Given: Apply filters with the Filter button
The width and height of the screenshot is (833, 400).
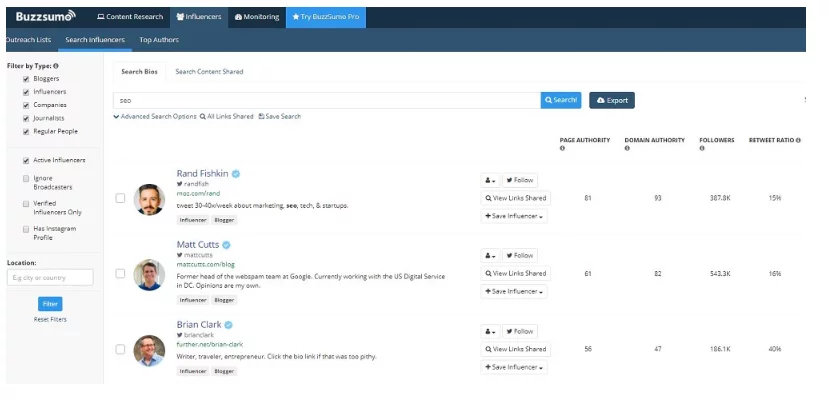Looking at the screenshot, I should (50, 304).
